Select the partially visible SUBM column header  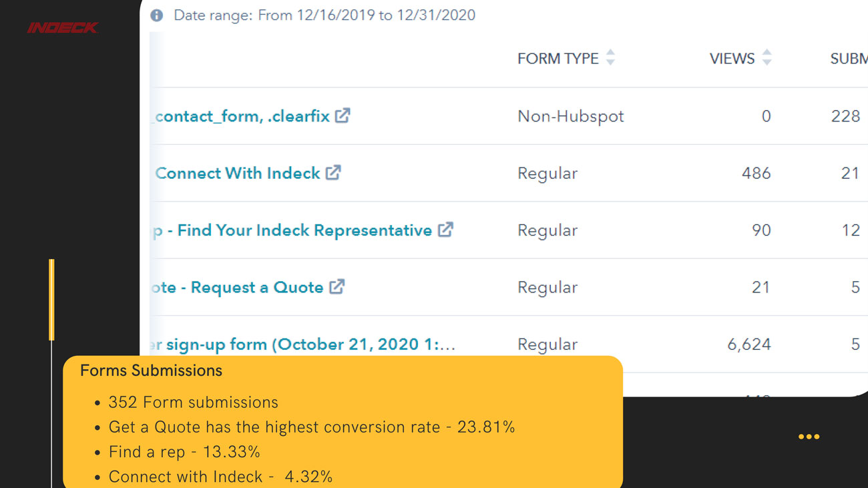click(848, 59)
